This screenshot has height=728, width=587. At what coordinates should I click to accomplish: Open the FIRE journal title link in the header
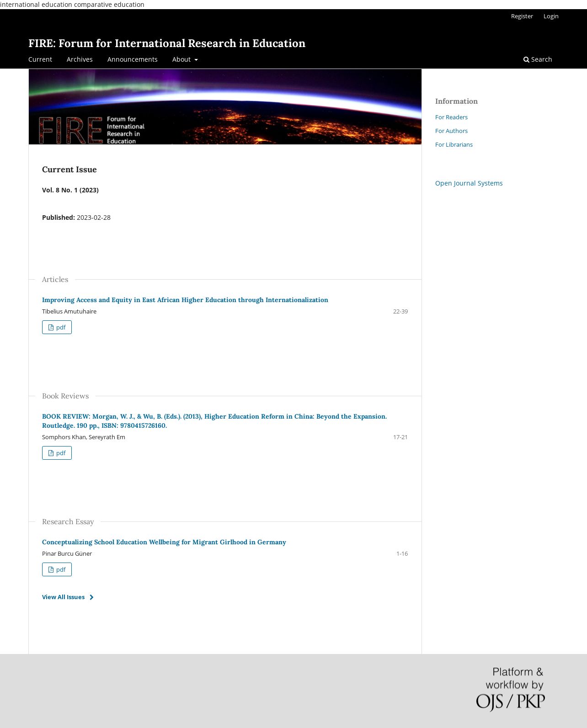(167, 43)
